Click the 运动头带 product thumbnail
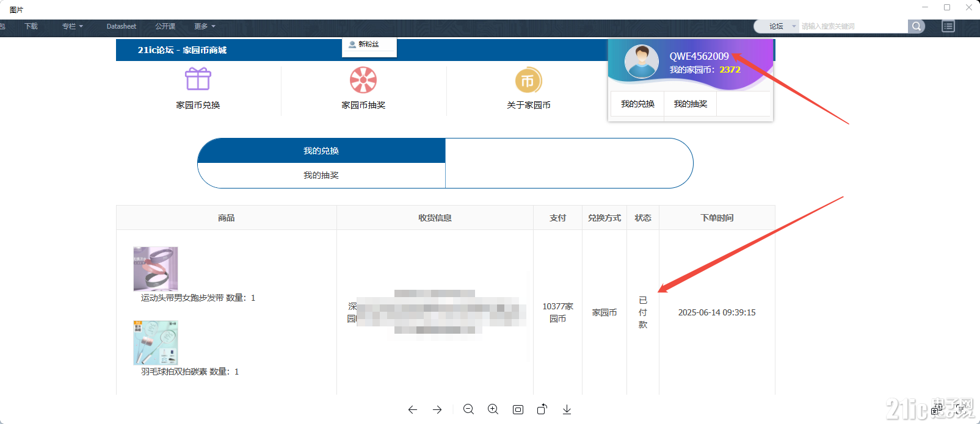Screen dimensions: 980x424 coord(156,269)
